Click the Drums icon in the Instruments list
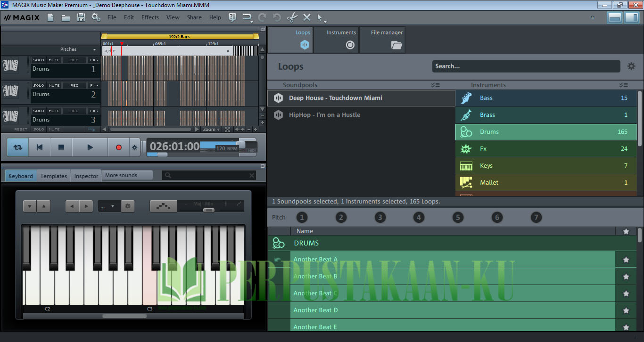 tap(466, 132)
